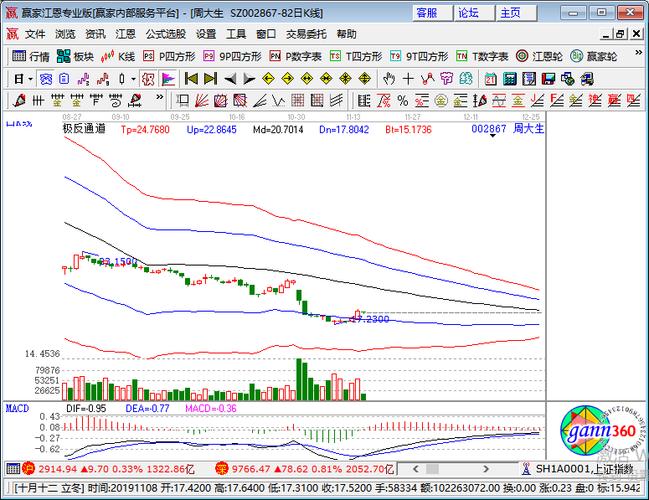Open the 浏览 menu

tap(65, 34)
